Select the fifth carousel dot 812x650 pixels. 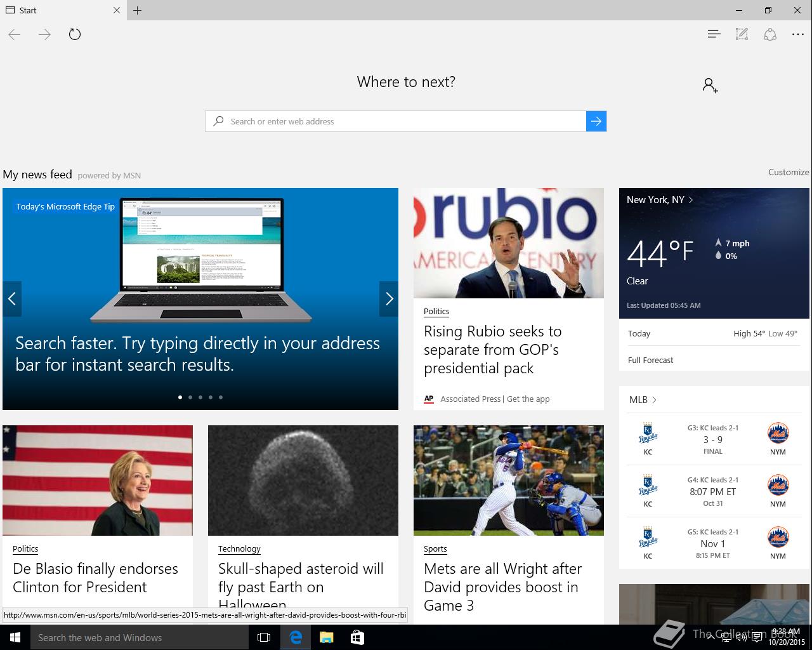pyautogui.click(x=221, y=397)
